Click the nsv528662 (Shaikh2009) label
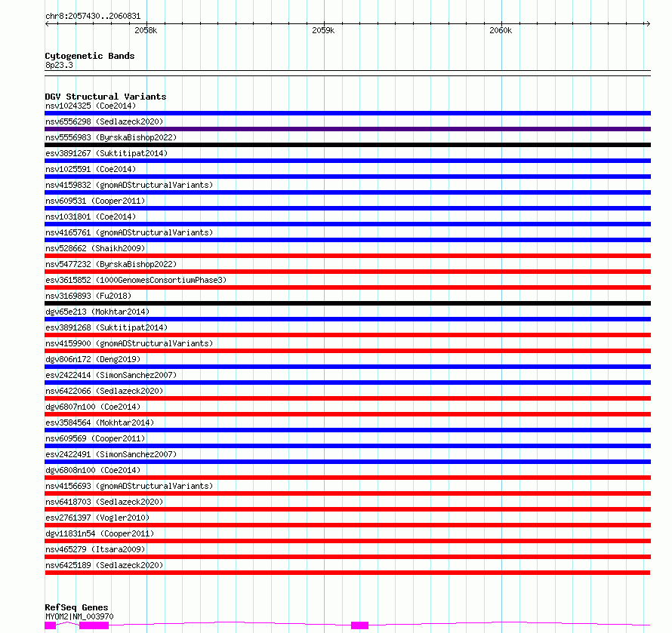This screenshot has height=633, width=672. (x=95, y=248)
